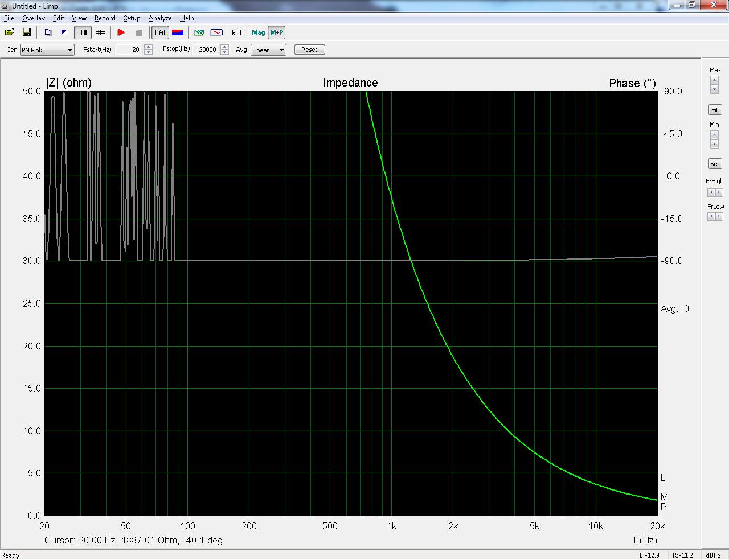Click the 'L:-12.9' level in status bar

pos(649,555)
